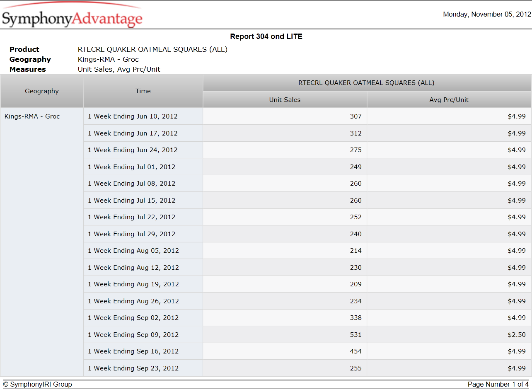Click the SymphonyAdvantage logo
Screen dimensions: 532x392
72,15
